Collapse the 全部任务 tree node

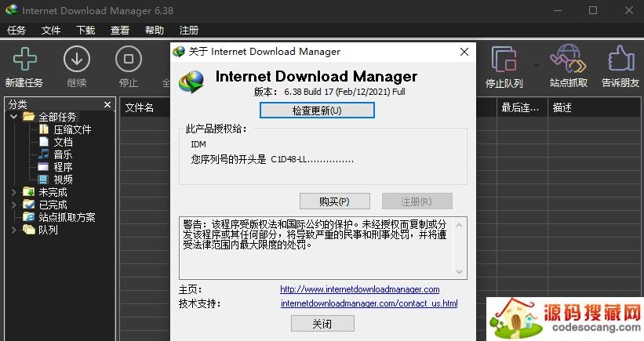(x=13, y=117)
